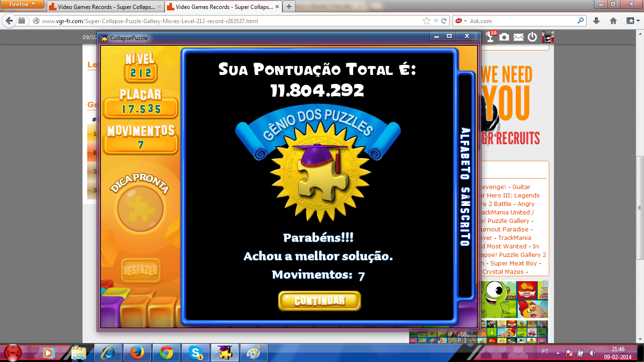Bookmark this page with the star icon
Viewport: 644px width, 362px height.
(427, 21)
